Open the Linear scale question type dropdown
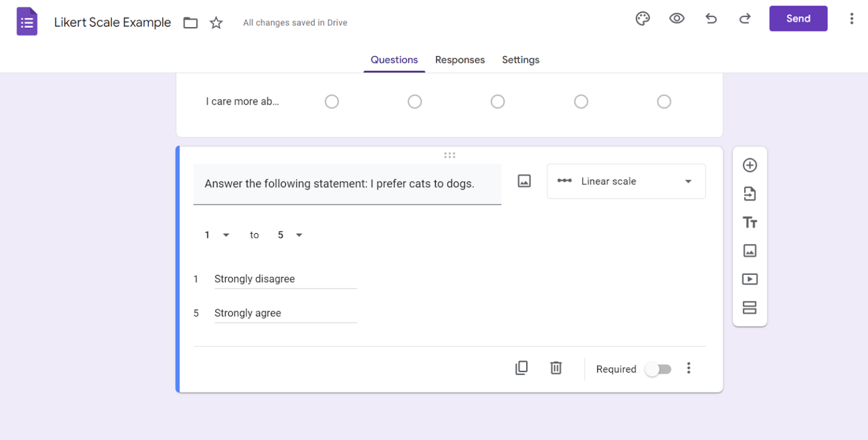 click(x=626, y=181)
